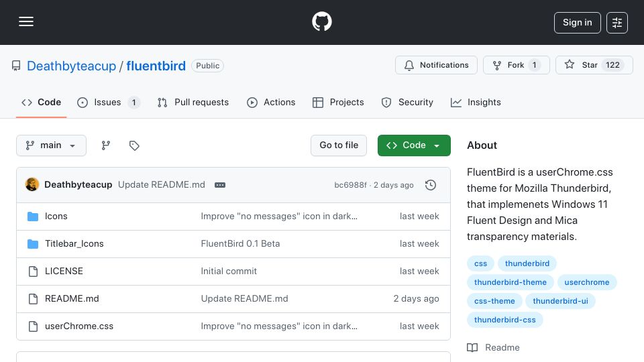Open the Pull requests tab

click(193, 102)
